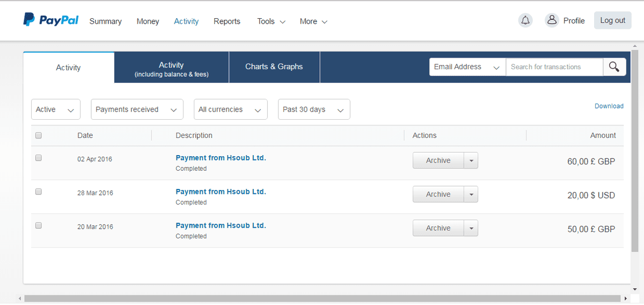
Task: Switch to the plain Activity tab
Action: [x=69, y=68]
